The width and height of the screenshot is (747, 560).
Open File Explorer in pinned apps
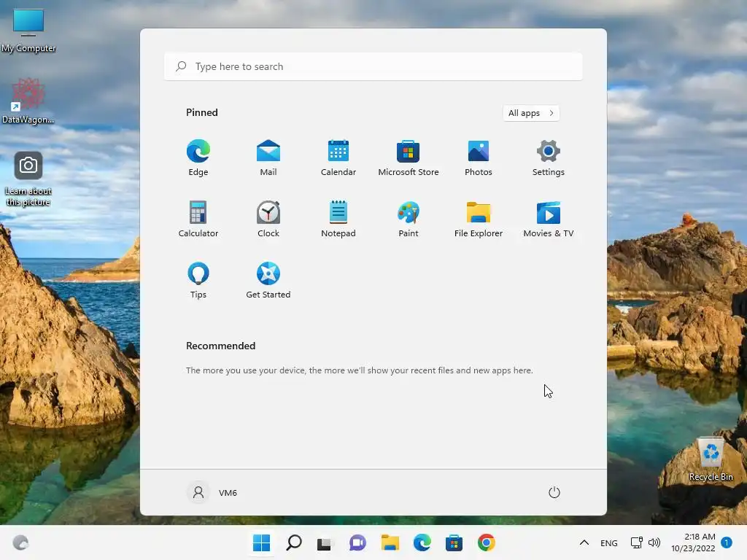click(479, 219)
